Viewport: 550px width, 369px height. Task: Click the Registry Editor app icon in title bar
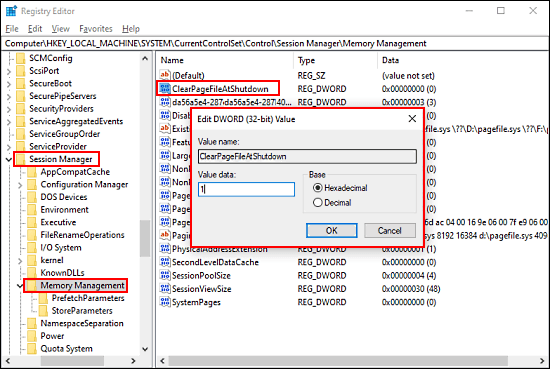tap(11, 11)
